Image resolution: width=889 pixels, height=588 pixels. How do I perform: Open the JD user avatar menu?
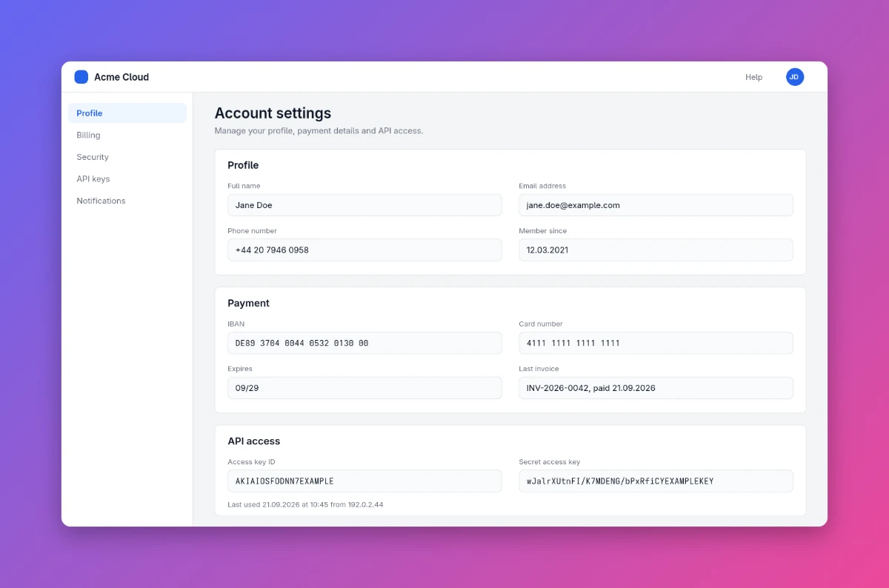coord(795,77)
